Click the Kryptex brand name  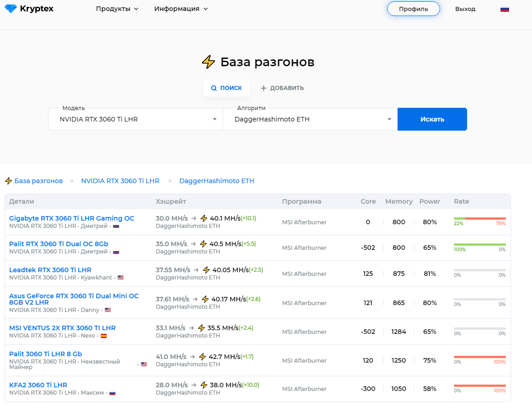click(37, 9)
